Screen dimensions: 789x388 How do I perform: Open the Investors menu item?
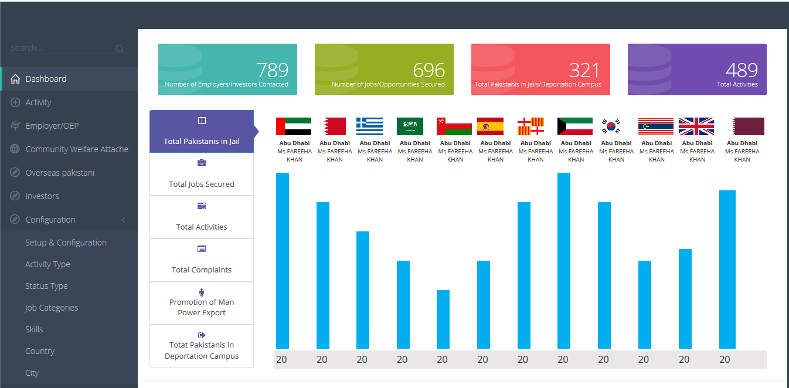coord(69,196)
